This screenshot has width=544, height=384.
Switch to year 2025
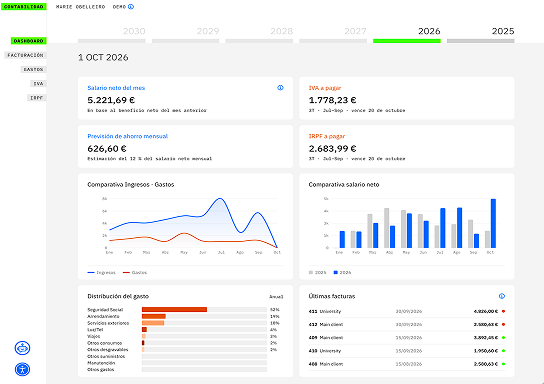[x=481, y=34]
